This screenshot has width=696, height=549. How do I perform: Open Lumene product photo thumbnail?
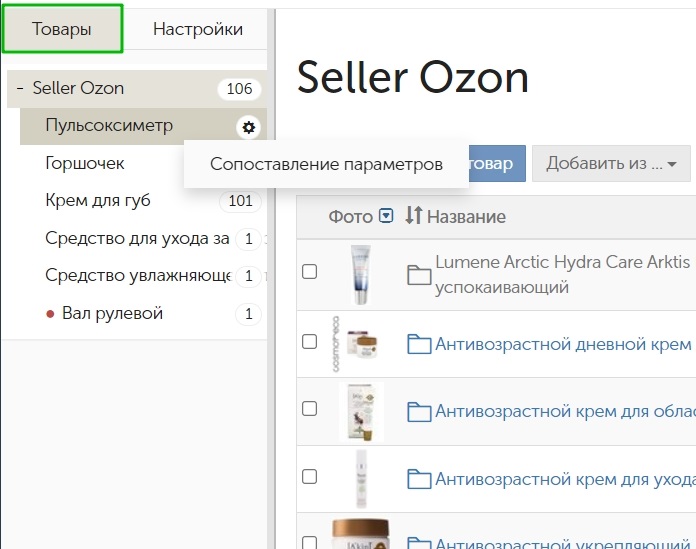pos(360,273)
